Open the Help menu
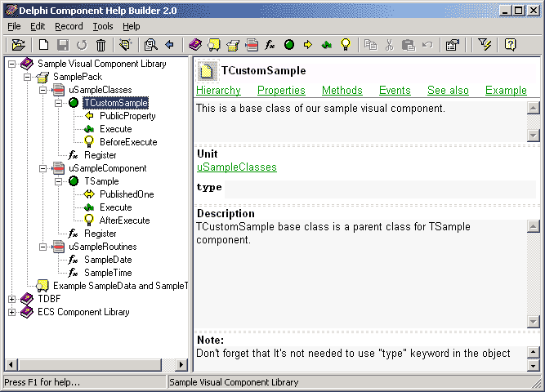Screen dimensions: 545x392 (x=132, y=26)
